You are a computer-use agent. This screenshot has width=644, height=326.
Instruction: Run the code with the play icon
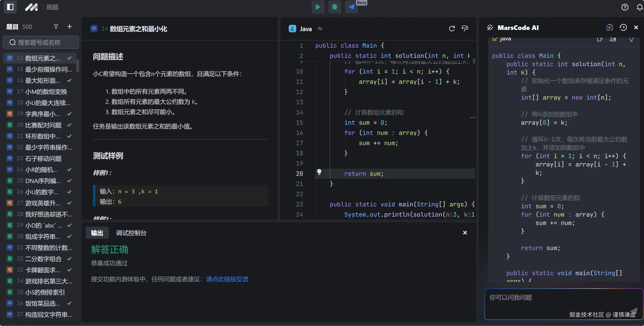coord(318,7)
